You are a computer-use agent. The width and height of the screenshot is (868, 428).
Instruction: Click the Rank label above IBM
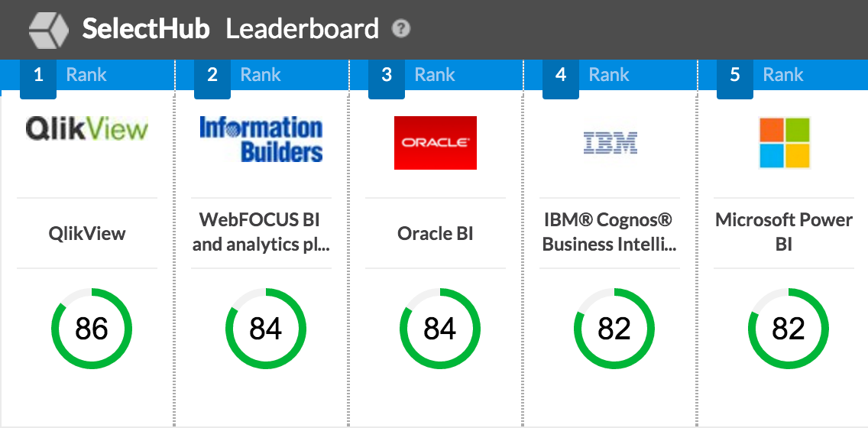[x=609, y=75]
